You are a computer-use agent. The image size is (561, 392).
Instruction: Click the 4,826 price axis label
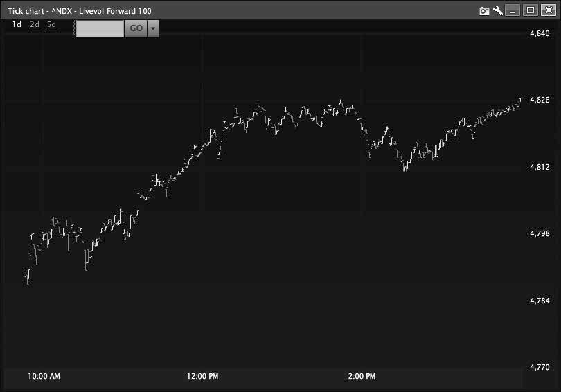540,100
